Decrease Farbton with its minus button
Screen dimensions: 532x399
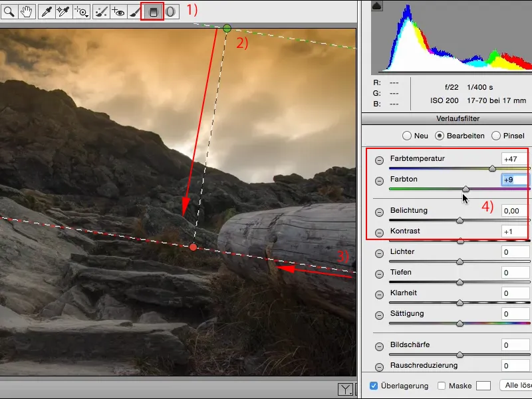pyautogui.click(x=379, y=181)
